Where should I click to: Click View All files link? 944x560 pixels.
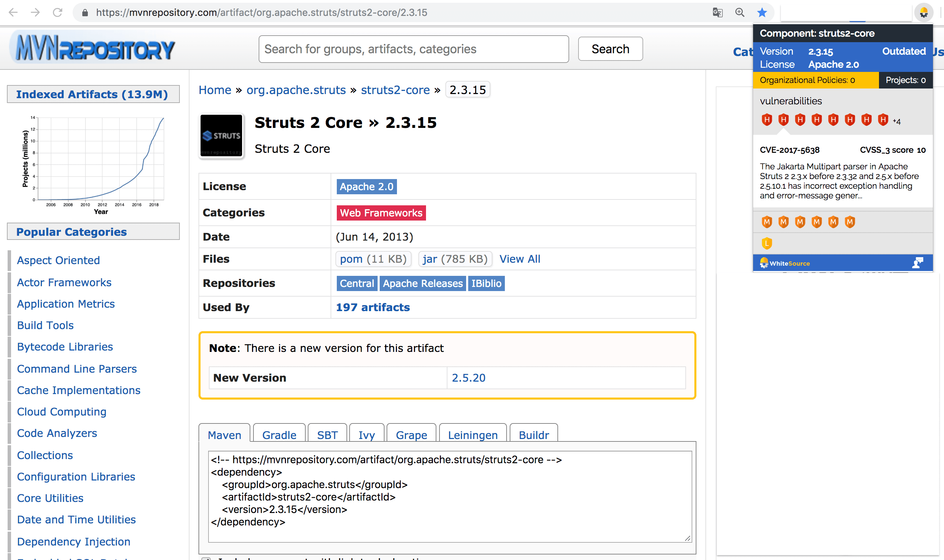[520, 259]
